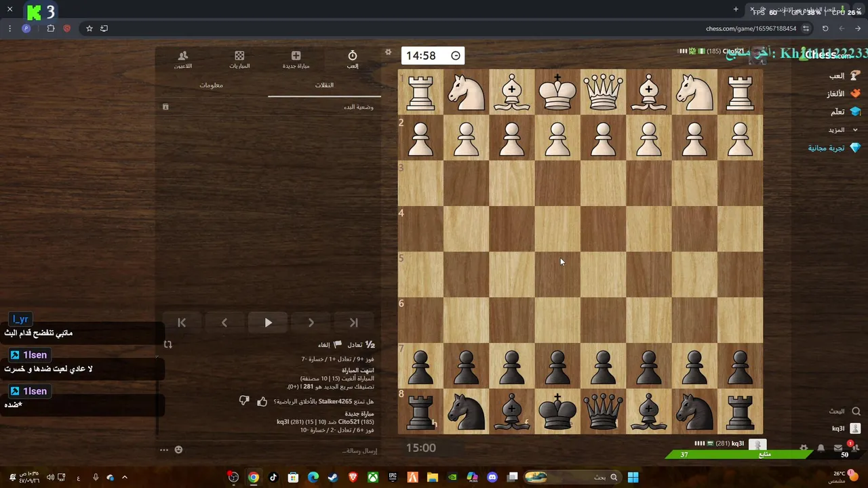868x488 pixels.
Task: Switch to the Moves tab (النقلات)
Action: pos(324,85)
